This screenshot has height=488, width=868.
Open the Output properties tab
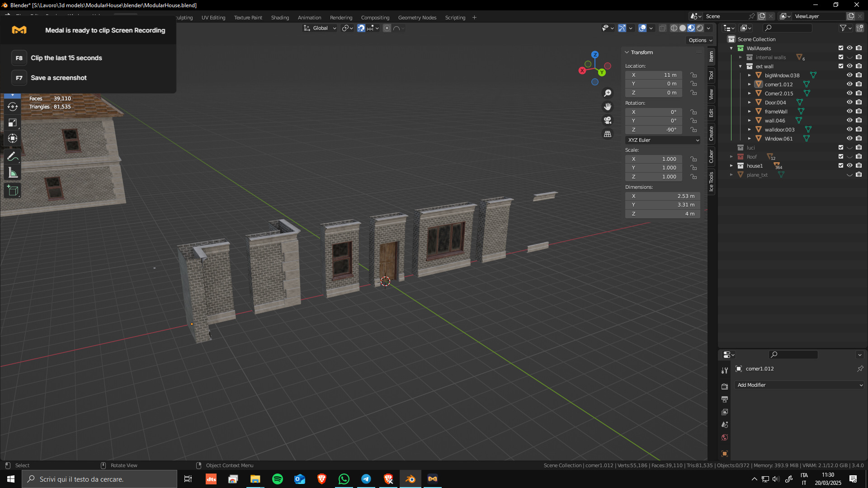coord(725,399)
